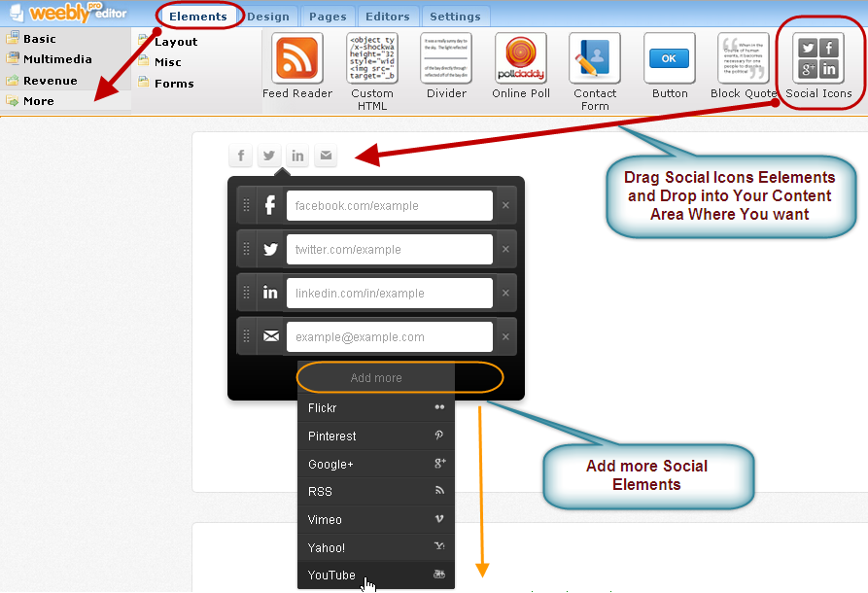The image size is (868, 593).
Task: Open the Settings tab
Action: coord(455,17)
